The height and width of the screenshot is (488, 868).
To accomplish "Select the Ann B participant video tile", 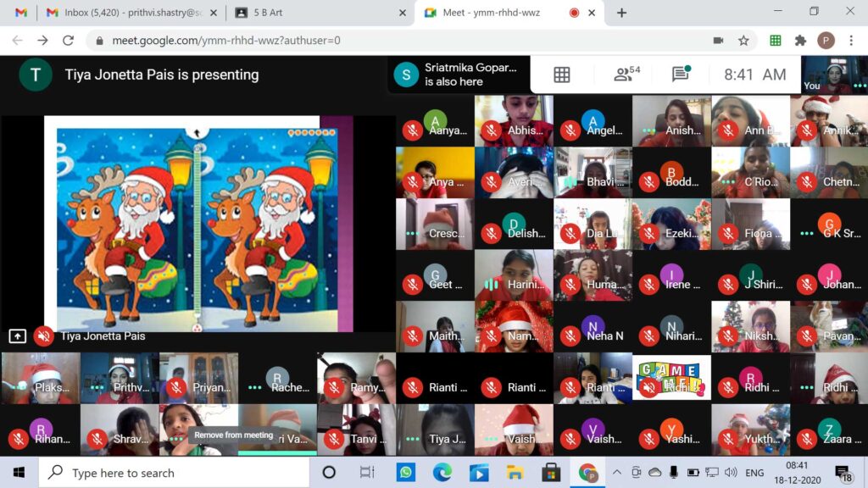I will click(x=751, y=120).
